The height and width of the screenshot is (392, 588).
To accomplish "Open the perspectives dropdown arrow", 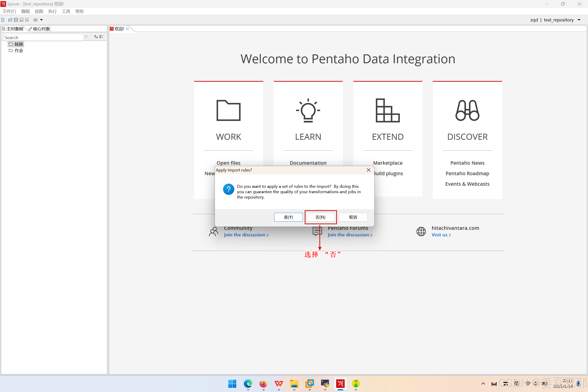I will [x=42, y=20].
